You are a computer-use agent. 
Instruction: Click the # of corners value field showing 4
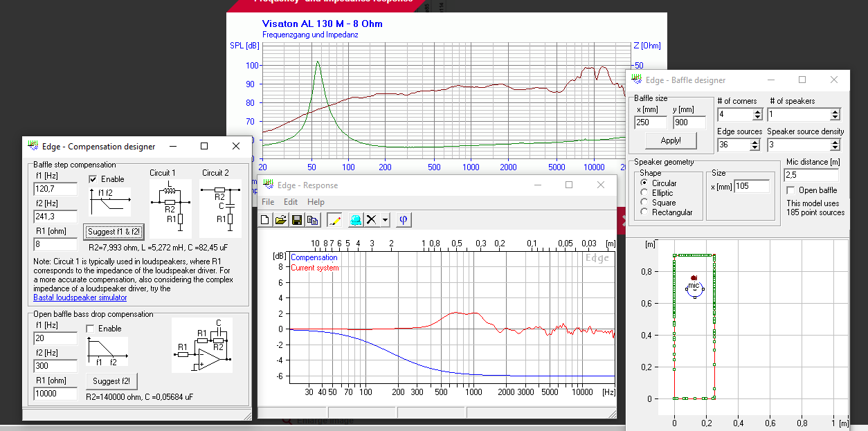(x=735, y=115)
